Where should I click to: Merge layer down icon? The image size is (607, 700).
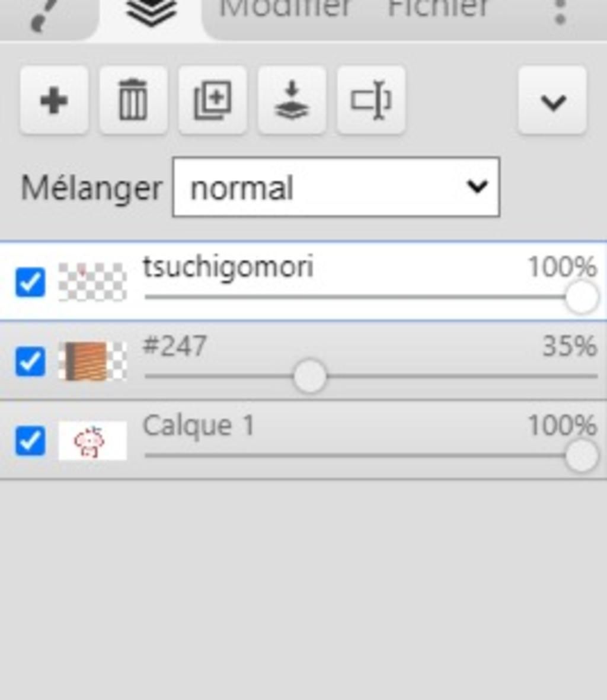click(x=292, y=100)
